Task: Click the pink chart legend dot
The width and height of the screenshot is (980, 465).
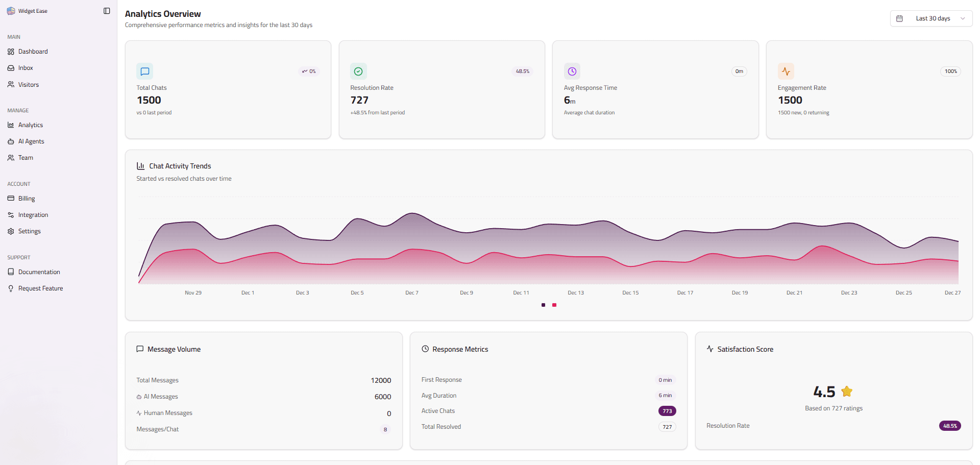Action: pyautogui.click(x=554, y=305)
